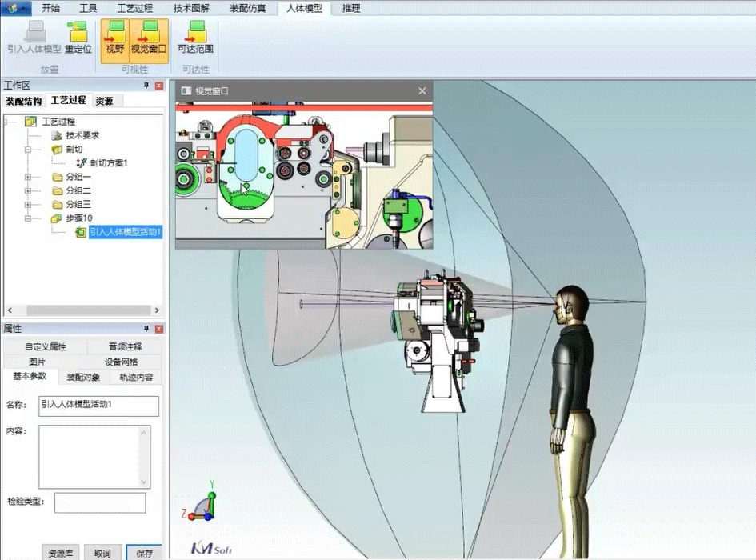Open the 推理 ribbon tab
This screenshot has width=756, height=560.
coord(350,9)
